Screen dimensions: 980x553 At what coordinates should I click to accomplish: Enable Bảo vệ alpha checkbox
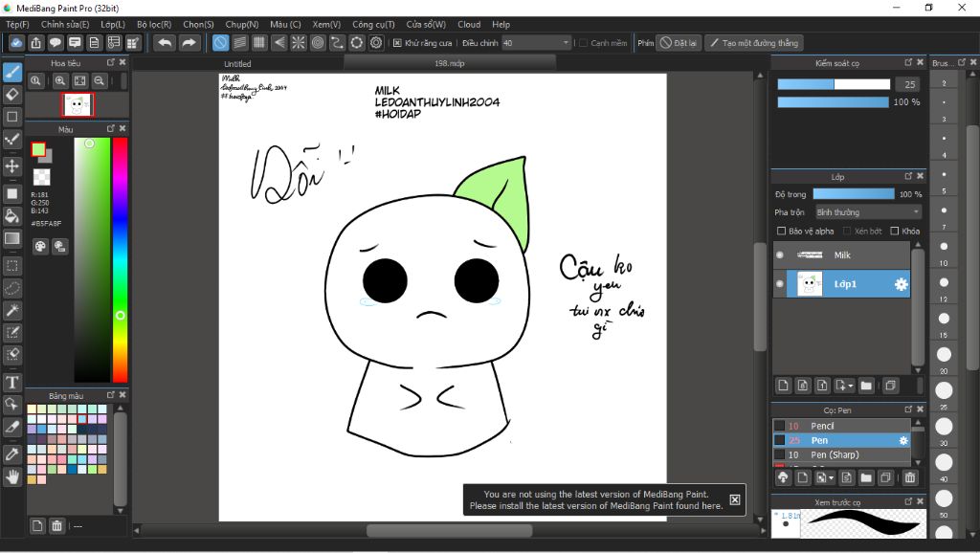(781, 232)
